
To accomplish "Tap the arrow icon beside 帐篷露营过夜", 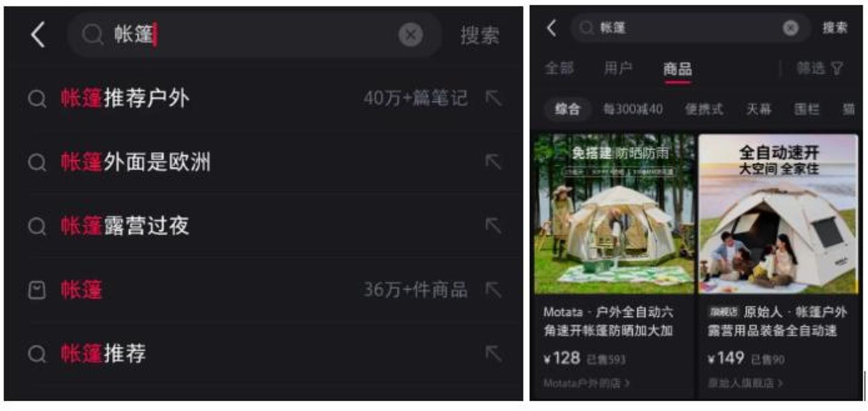I will pos(493,226).
